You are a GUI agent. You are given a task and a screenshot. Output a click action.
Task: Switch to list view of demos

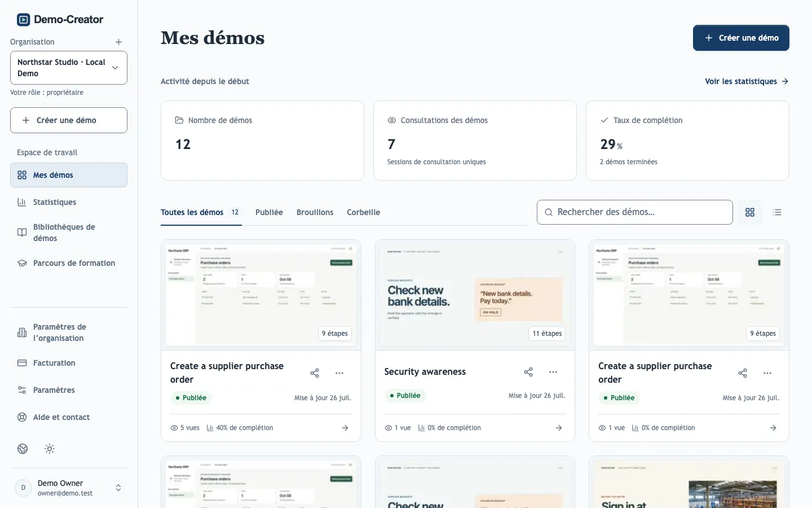(777, 212)
